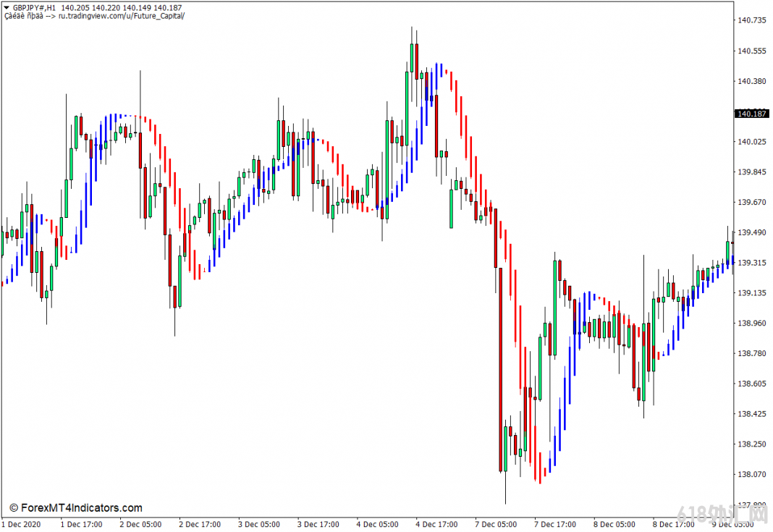Click the 4 Dec 05:00 time label

[x=377, y=524]
